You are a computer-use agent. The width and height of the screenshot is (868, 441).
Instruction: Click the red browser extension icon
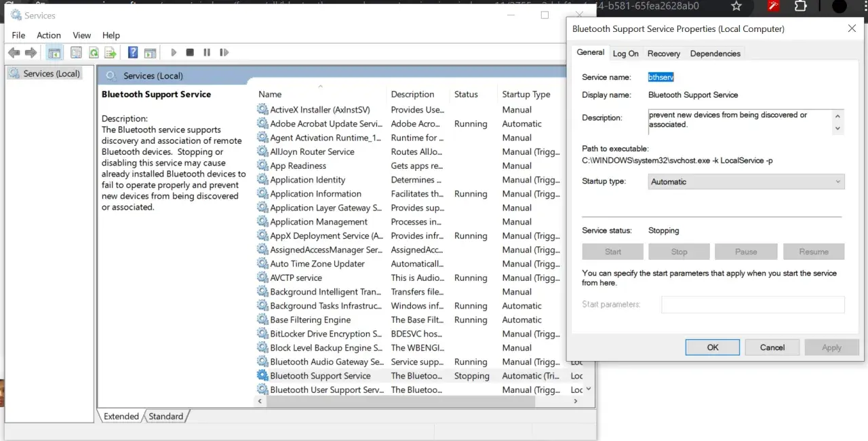pos(773,6)
